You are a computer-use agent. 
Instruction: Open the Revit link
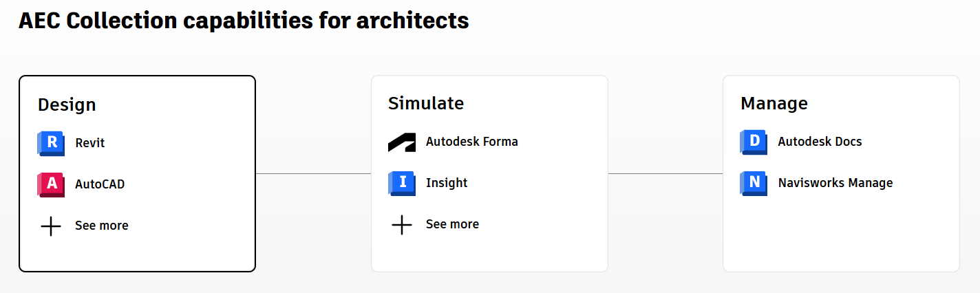(x=90, y=143)
